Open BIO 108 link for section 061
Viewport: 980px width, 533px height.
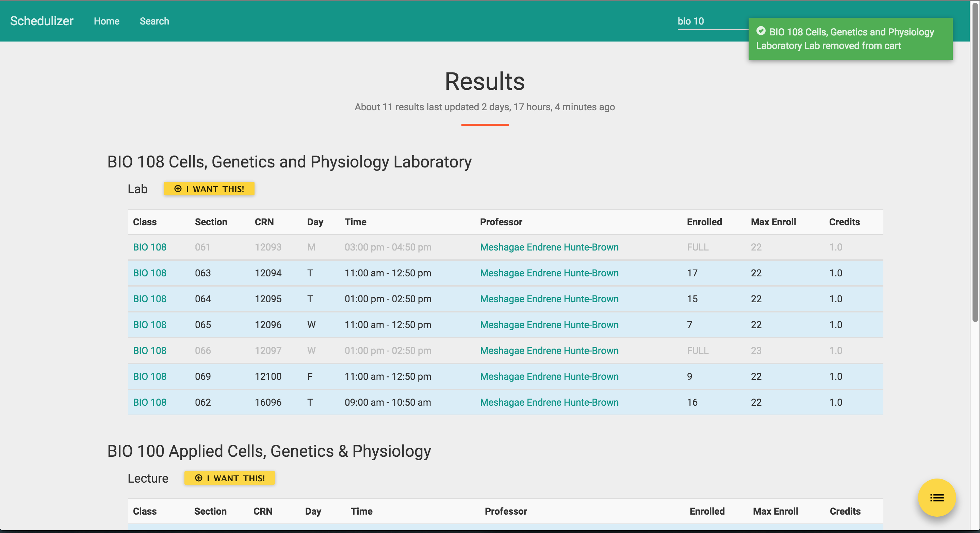(x=149, y=247)
